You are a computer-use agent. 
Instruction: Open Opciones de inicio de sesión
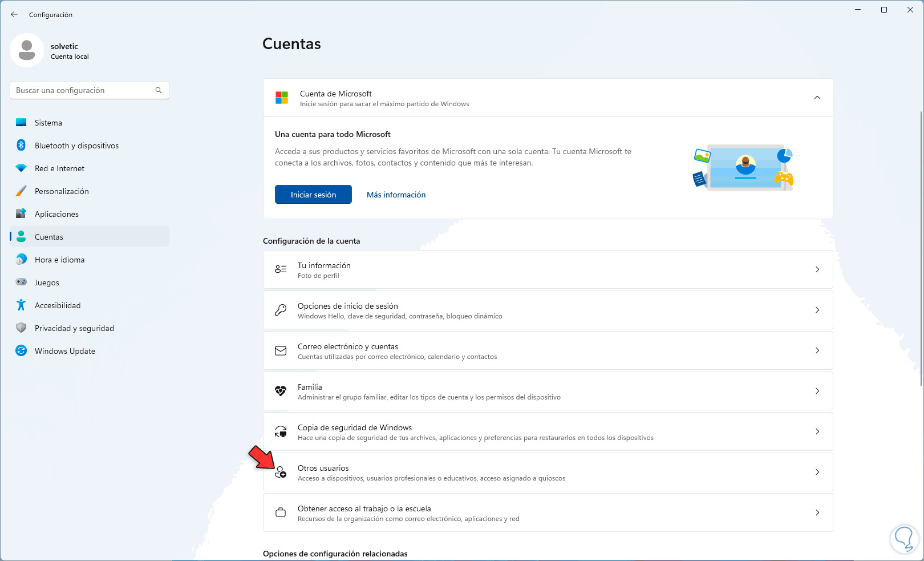548,310
